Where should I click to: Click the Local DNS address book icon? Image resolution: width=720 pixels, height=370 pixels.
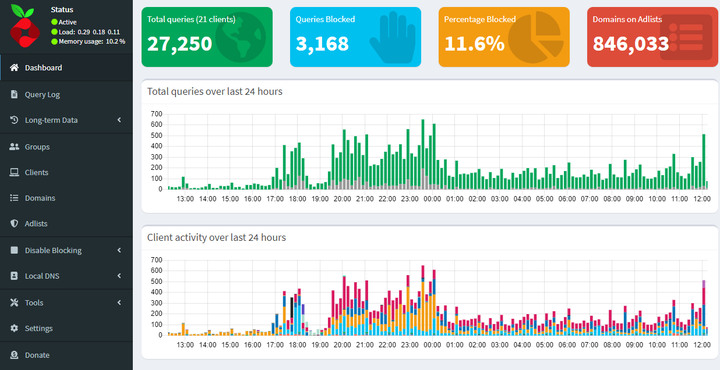tap(14, 276)
